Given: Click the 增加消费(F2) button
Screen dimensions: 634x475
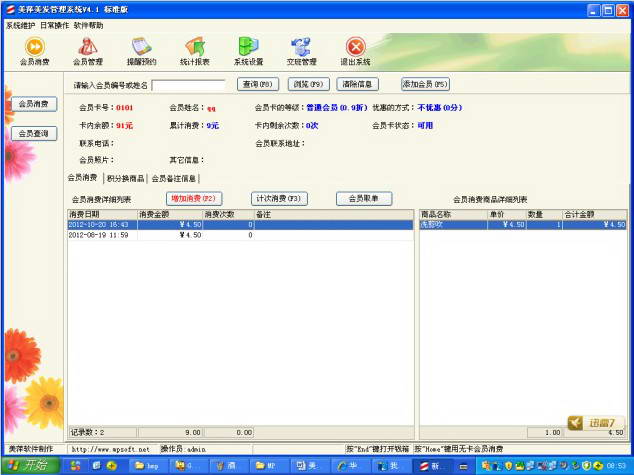Looking at the screenshot, I should [194, 198].
